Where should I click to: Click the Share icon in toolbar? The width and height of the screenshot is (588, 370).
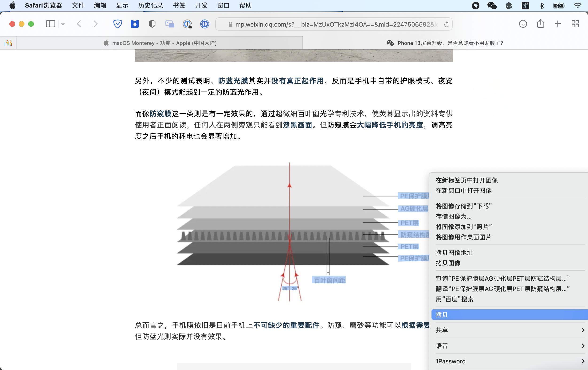pos(540,24)
